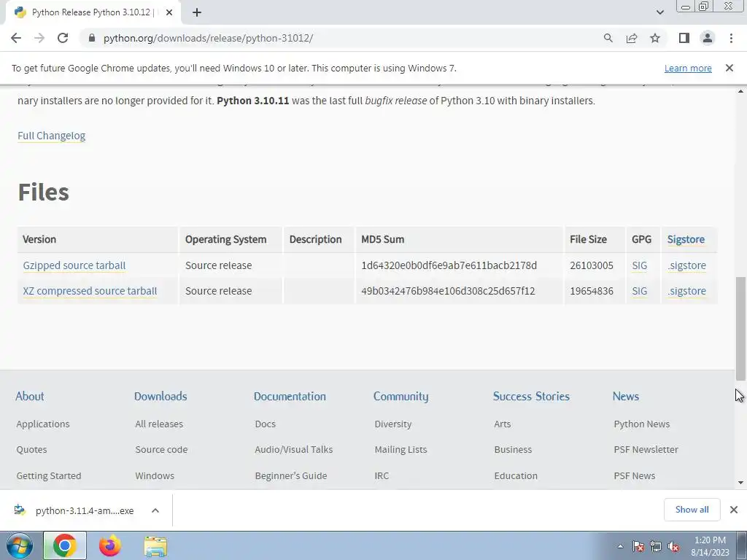Open Windows Explorer from the taskbar
This screenshot has height=560, width=747.
tap(155, 546)
